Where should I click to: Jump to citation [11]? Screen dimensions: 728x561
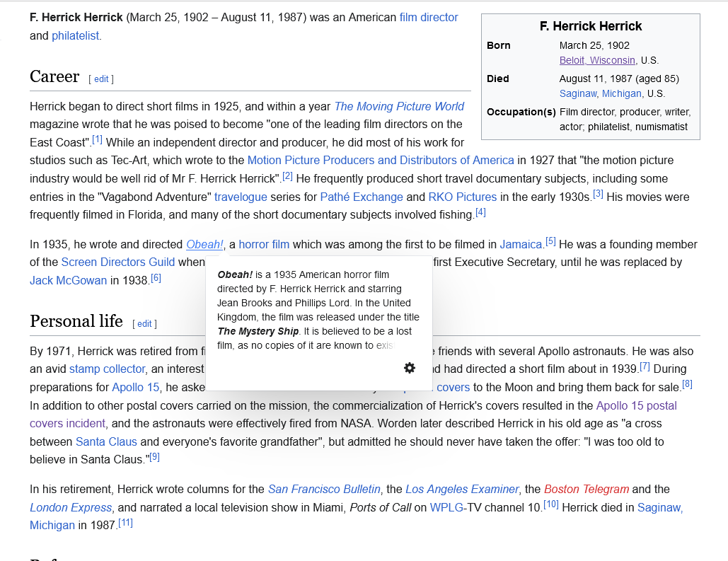(125, 523)
